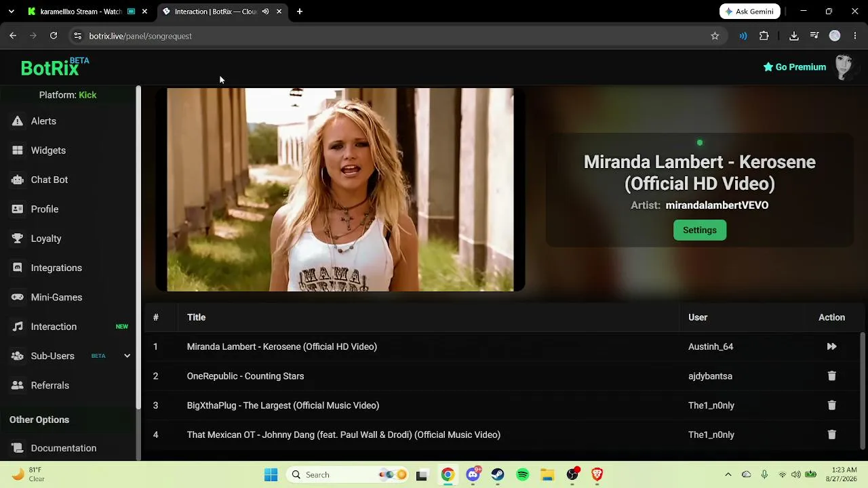Launch Discord from the taskbar
The height and width of the screenshot is (488, 868).
click(x=473, y=474)
